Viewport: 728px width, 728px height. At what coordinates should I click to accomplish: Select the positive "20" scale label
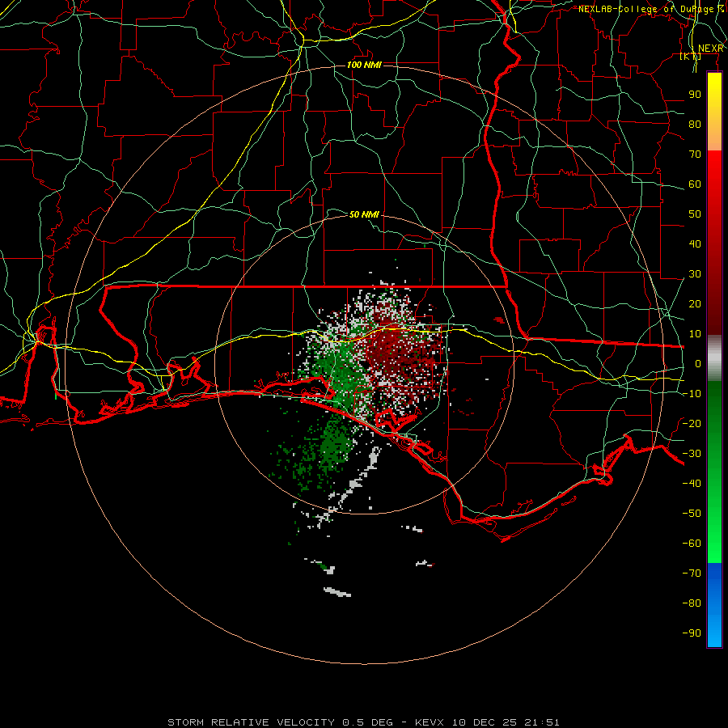click(x=695, y=304)
